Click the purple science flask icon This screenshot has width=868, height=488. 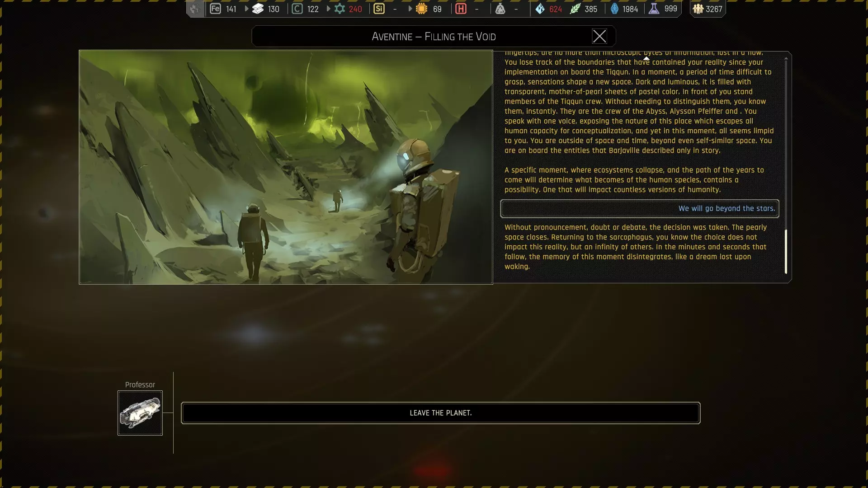point(654,9)
